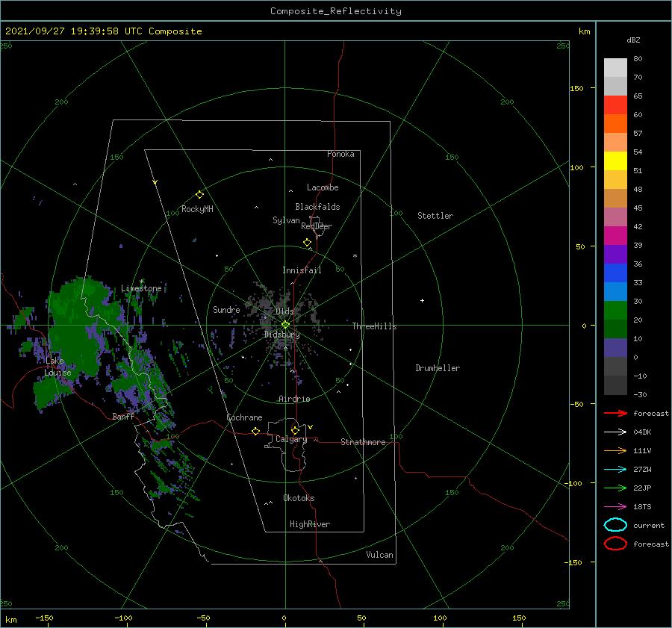Click the RedDeer city label
Image resolution: width=672 pixels, height=628 pixels.
point(317,226)
